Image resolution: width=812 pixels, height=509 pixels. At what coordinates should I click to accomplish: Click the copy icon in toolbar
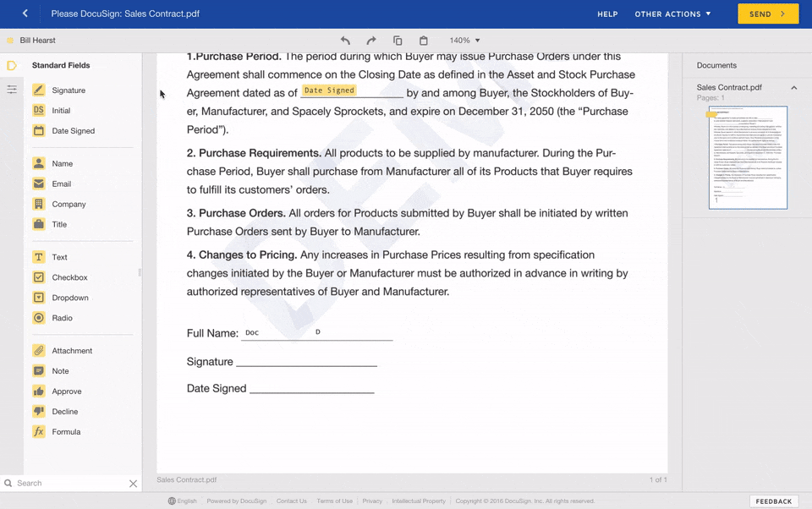point(398,41)
